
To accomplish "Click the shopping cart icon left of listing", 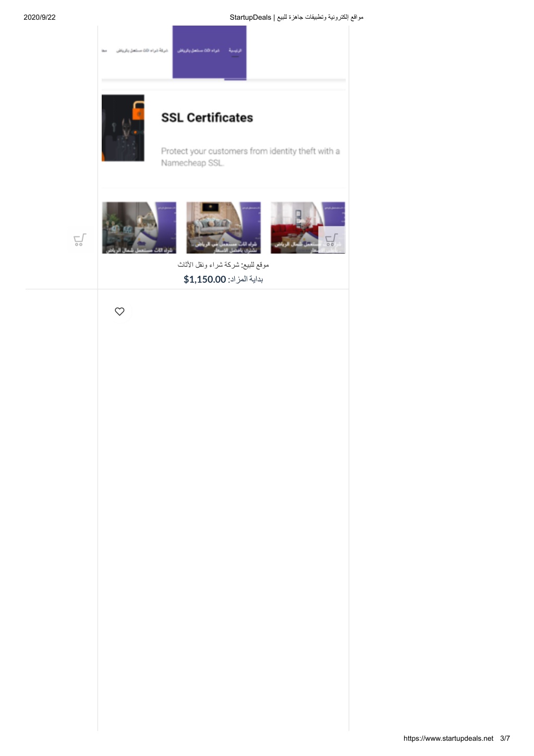I will pyautogui.click(x=79, y=240).
